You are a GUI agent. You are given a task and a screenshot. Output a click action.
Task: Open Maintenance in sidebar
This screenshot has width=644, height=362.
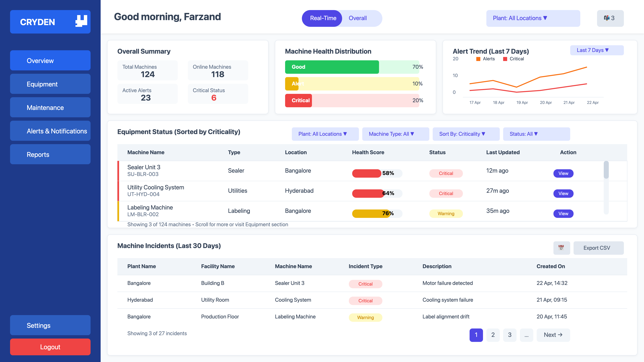pos(50,107)
